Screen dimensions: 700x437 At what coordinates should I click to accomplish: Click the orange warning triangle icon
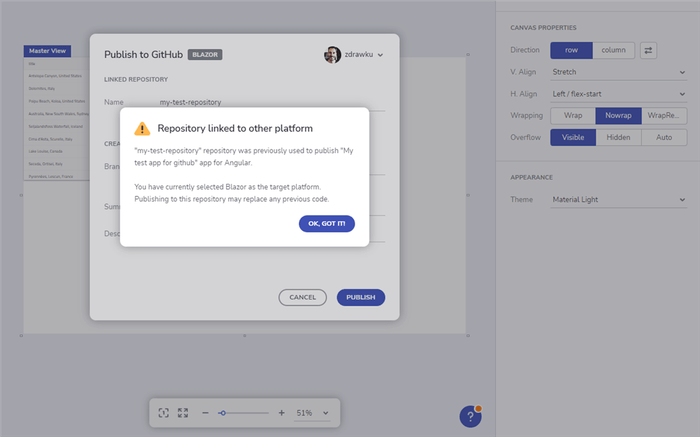[142, 128]
